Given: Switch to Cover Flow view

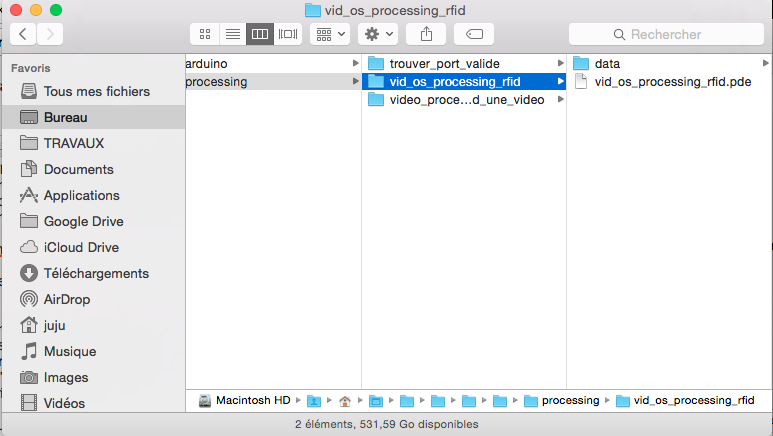Looking at the screenshot, I should [x=289, y=34].
